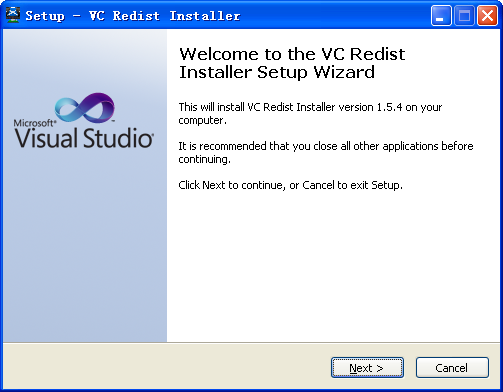Click the empty blue title bar area
The width and height of the screenshot is (503, 392).
[x=333, y=15]
